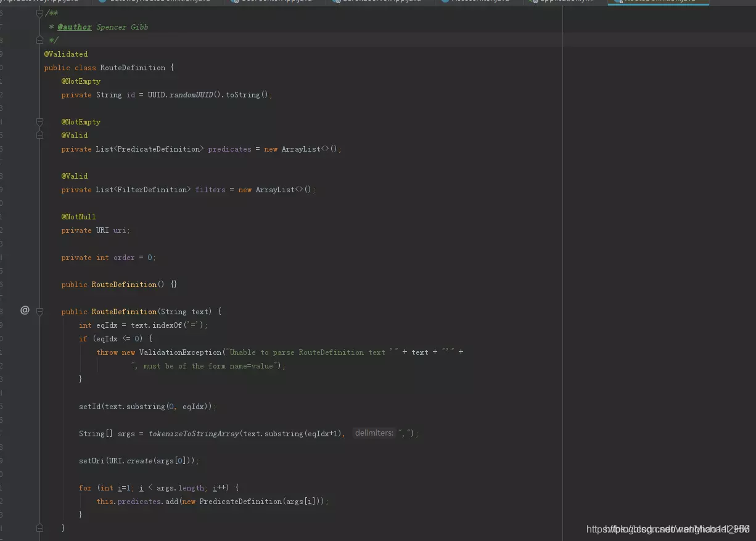Click the @ gutter icon beside the RouteDefinition(String text) constructor
Viewport: 756px width, 541px height.
click(x=25, y=310)
